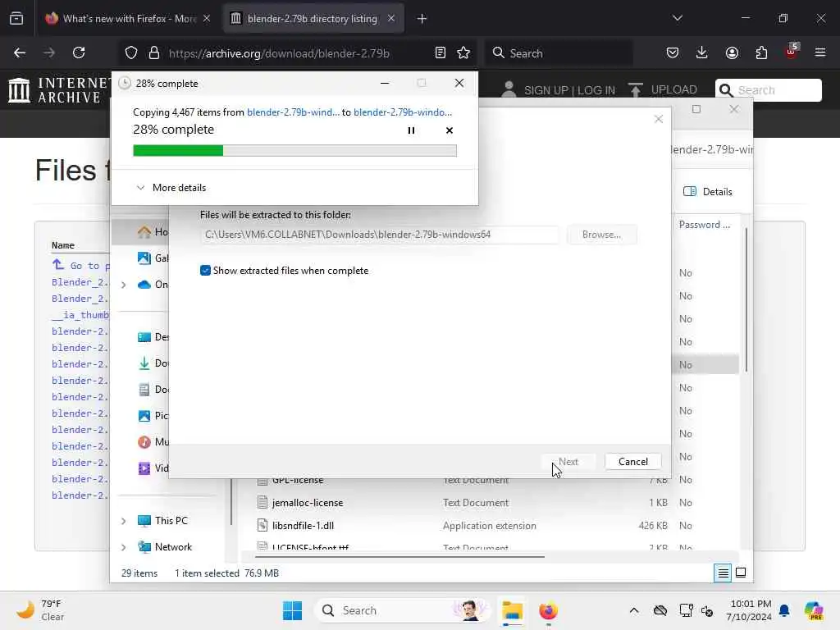Toggle reader view icon

pyautogui.click(x=440, y=52)
